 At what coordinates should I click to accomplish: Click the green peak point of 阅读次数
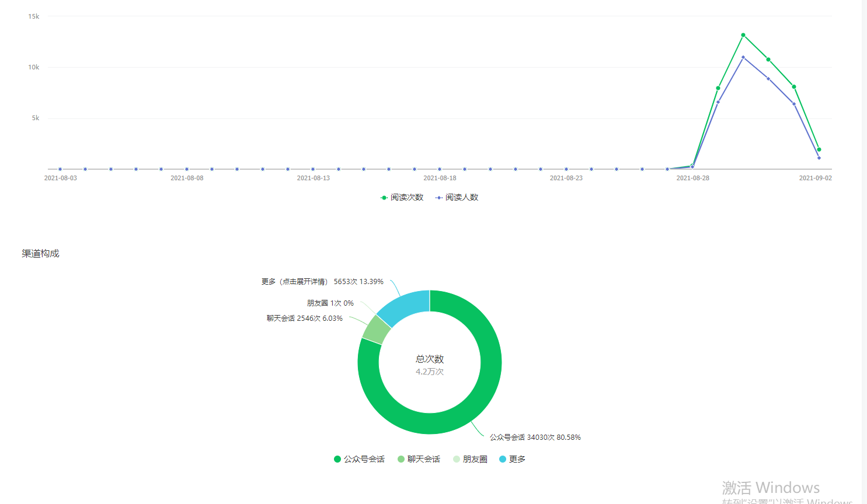coord(743,36)
